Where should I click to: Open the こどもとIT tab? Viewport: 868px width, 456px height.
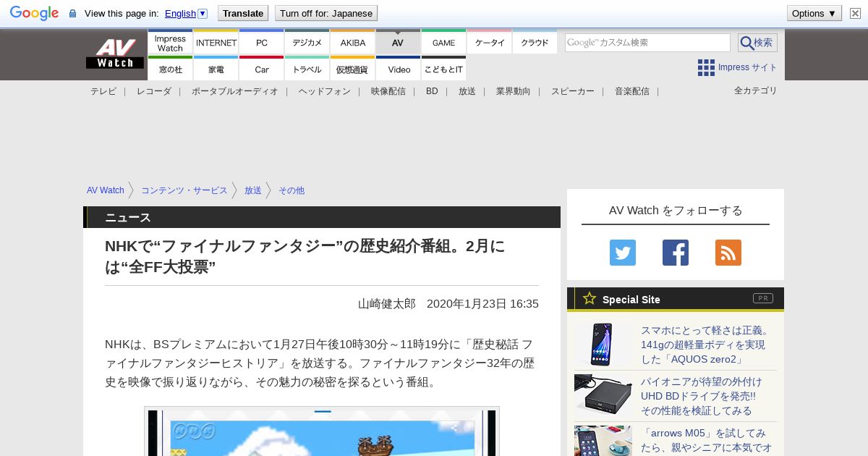(x=443, y=69)
